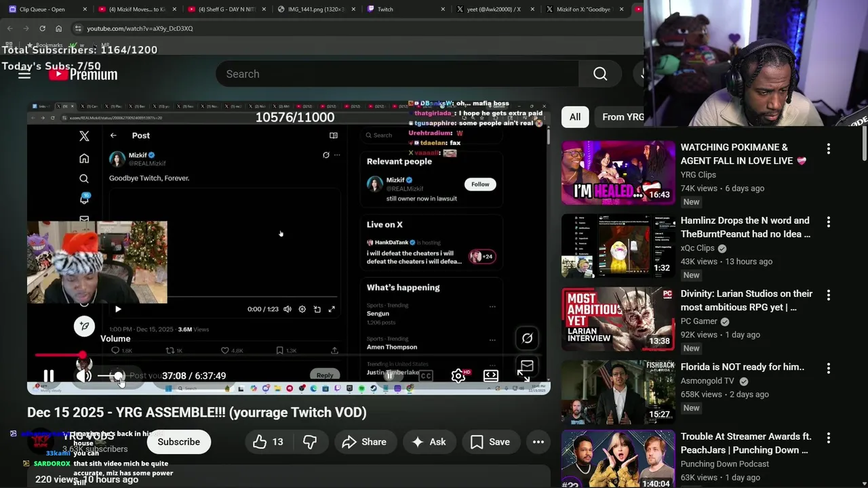This screenshot has width=868, height=488.
Task: Toggle closed captions CC button
Action: coord(426,375)
